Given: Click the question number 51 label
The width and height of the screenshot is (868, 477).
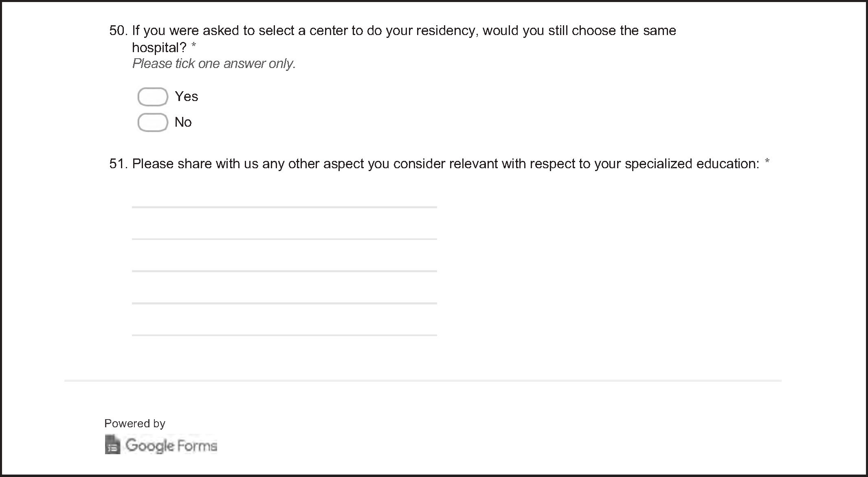Looking at the screenshot, I should [x=119, y=164].
